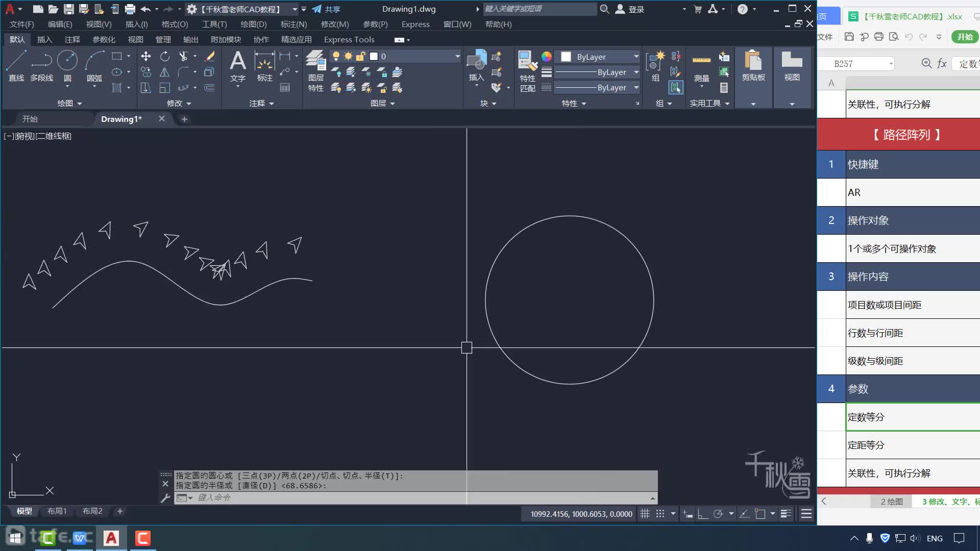The width and height of the screenshot is (980, 551).
Task: Expand the 实用工具 panel dropdown
Action: click(710, 103)
